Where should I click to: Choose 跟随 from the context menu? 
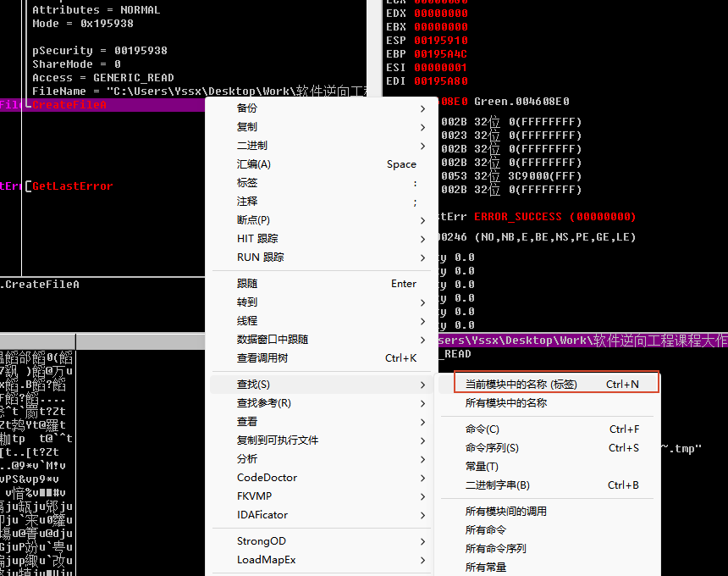pos(322,284)
